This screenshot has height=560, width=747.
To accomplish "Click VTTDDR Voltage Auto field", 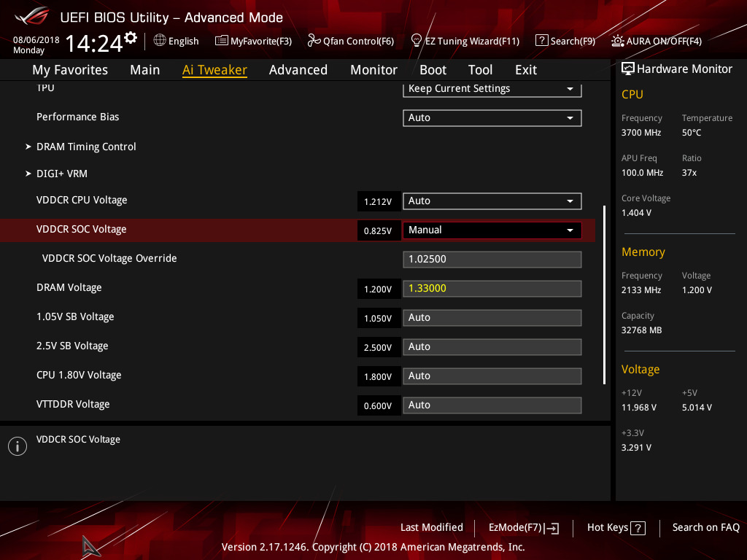I will click(x=492, y=405).
